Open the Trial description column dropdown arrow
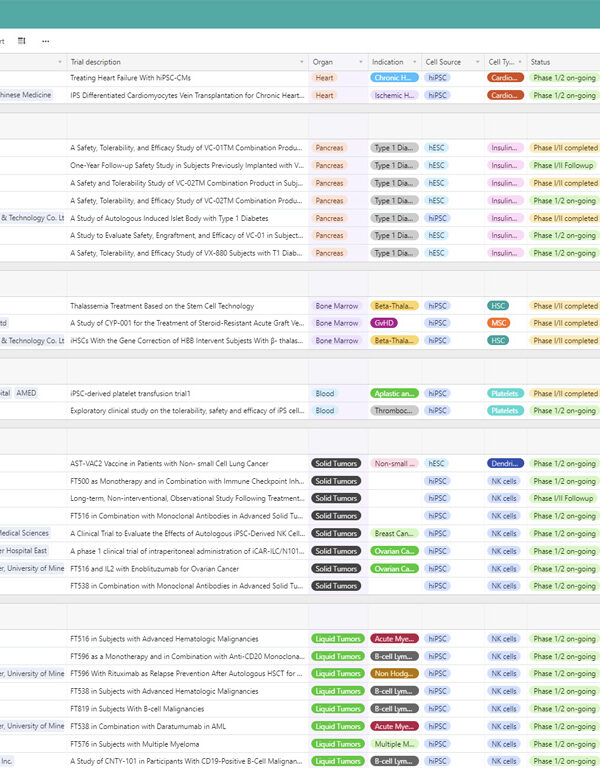 tap(301, 62)
